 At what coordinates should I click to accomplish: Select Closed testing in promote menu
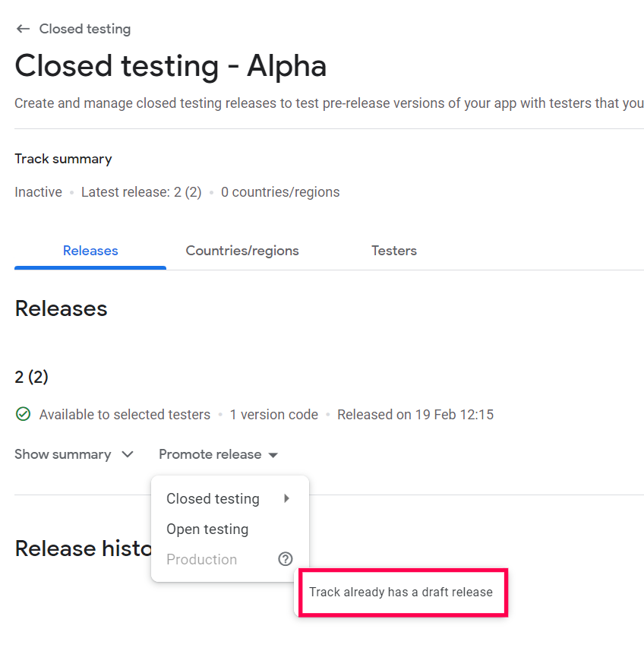click(x=213, y=499)
